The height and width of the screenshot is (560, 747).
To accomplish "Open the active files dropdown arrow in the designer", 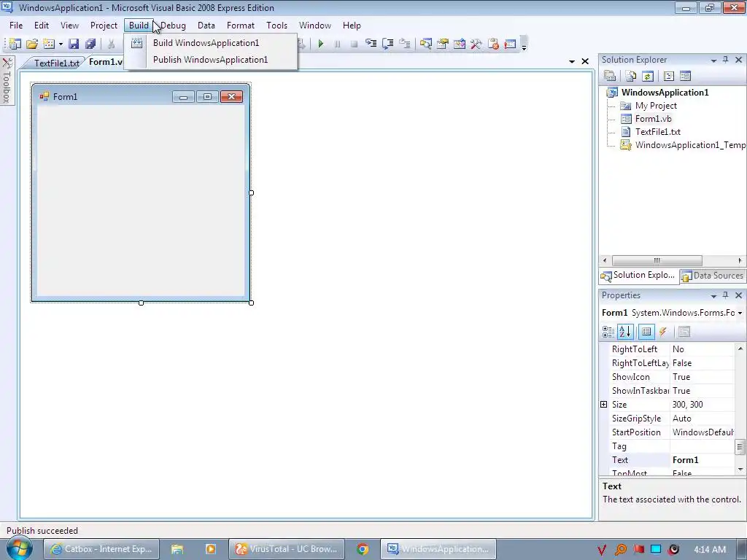I will pyautogui.click(x=572, y=61).
